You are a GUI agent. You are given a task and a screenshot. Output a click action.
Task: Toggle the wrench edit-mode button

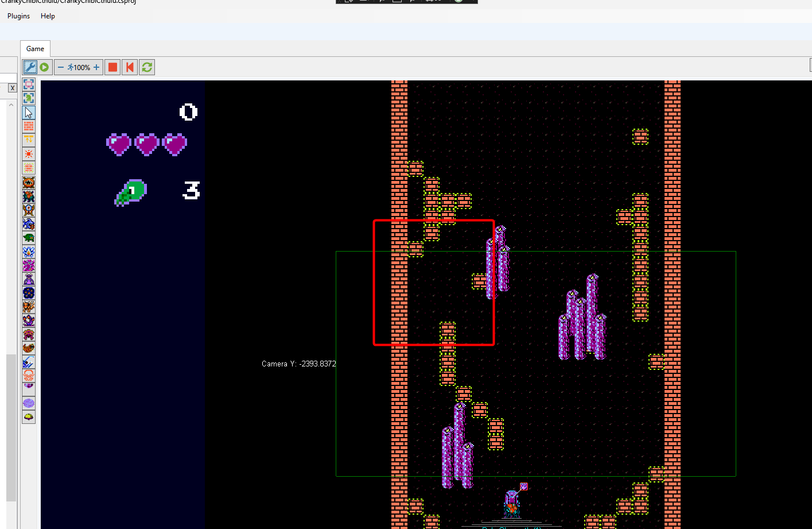[30, 67]
